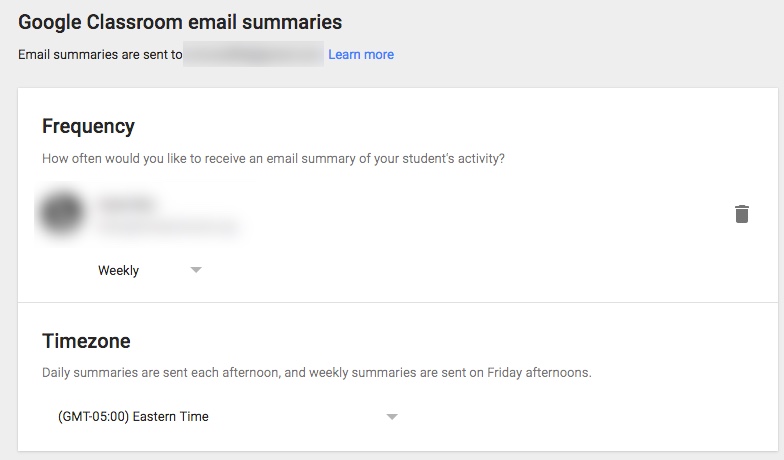784x460 pixels.
Task: Click 'Friday afternoons' in the timezone description
Action: coord(539,372)
